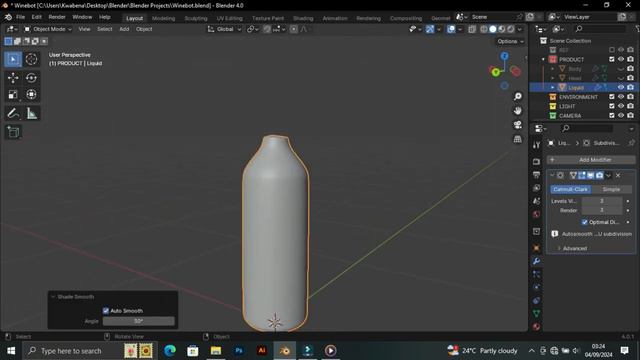
Task: Open the Edit menu
Action: 37,17
